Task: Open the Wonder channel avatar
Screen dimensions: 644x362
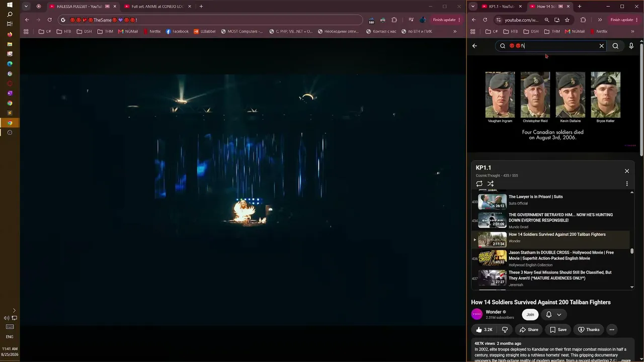Action: click(x=476, y=314)
